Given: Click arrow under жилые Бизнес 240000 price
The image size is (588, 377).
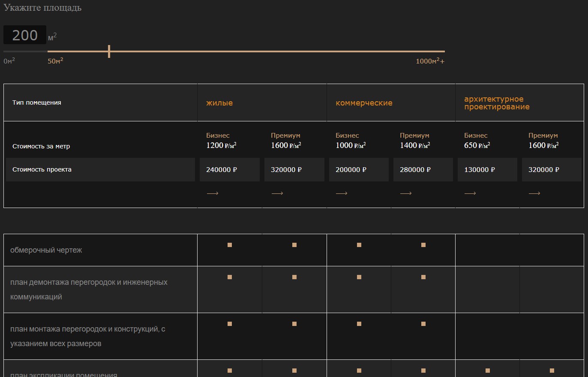Looking at the screenshot, I should coord(213,193).
